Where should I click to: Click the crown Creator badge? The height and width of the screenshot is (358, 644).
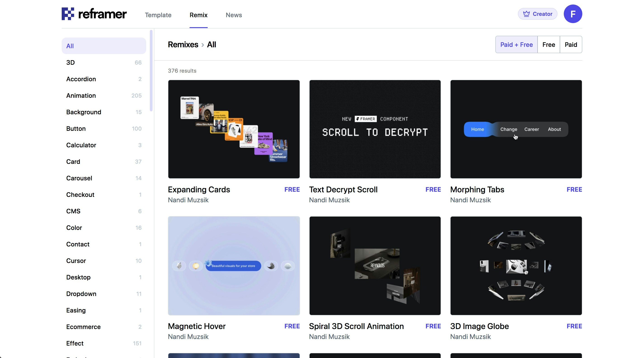(x=537, y=14)
